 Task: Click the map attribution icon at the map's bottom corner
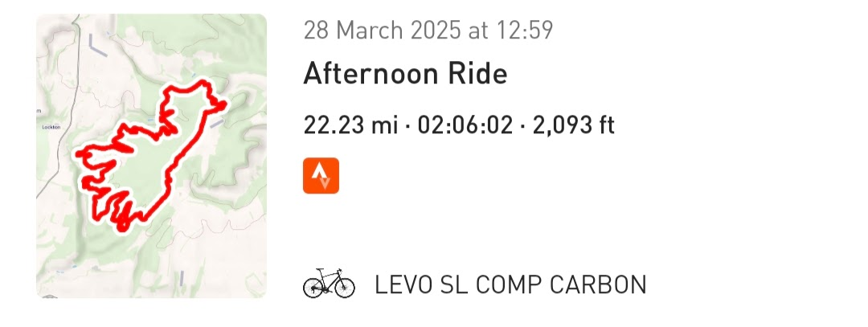click(x=50, y=296)
